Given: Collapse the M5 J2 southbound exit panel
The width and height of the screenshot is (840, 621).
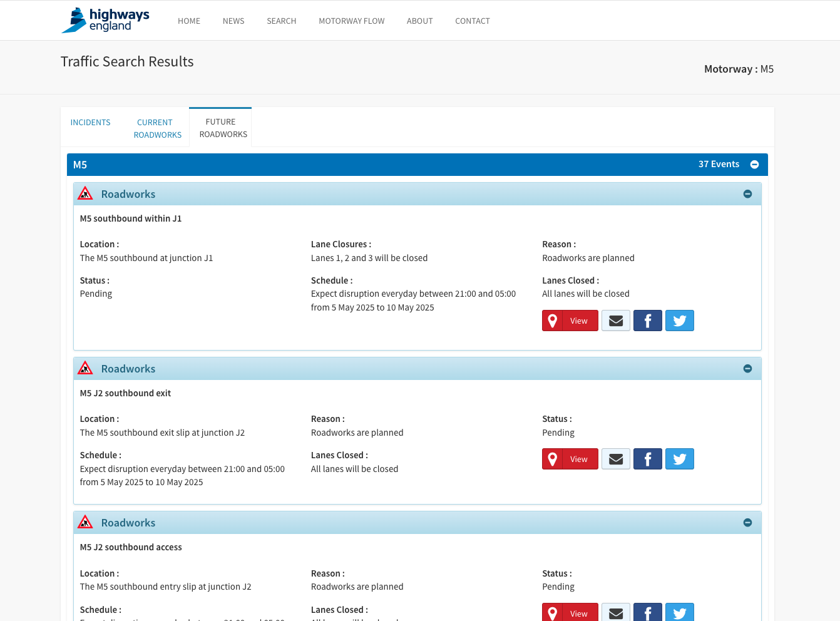Looking at the screenshot, I should tap(747, 369).
